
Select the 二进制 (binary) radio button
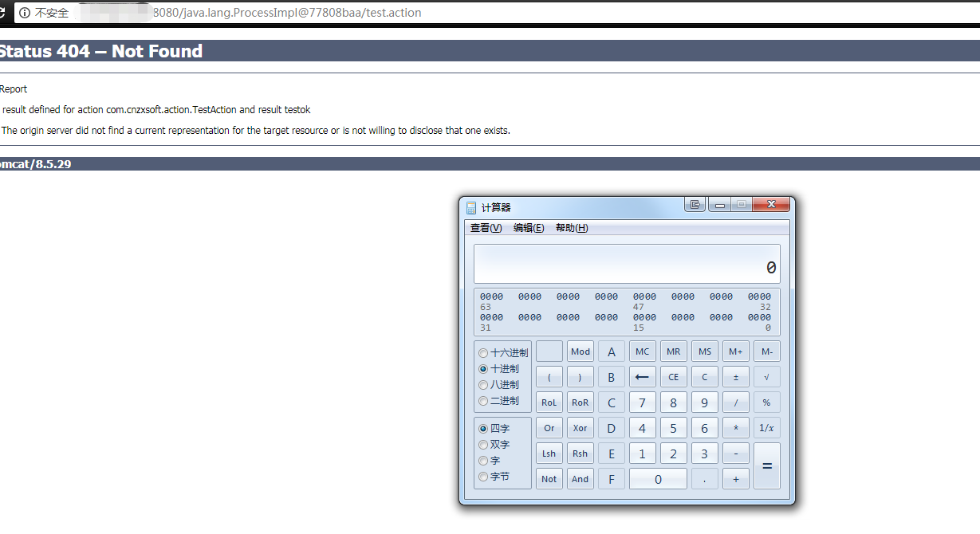[x=483, y=401]
